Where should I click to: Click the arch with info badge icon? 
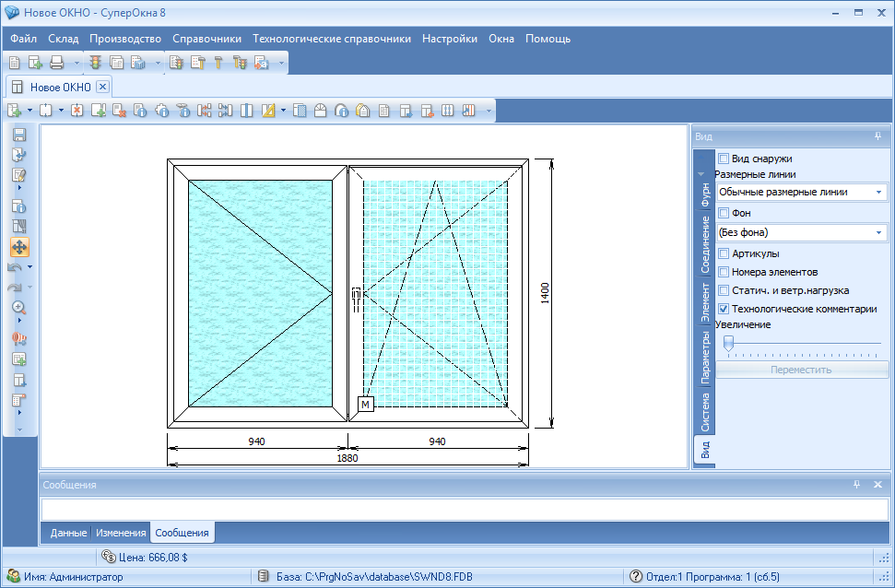[x=341, y=111]
